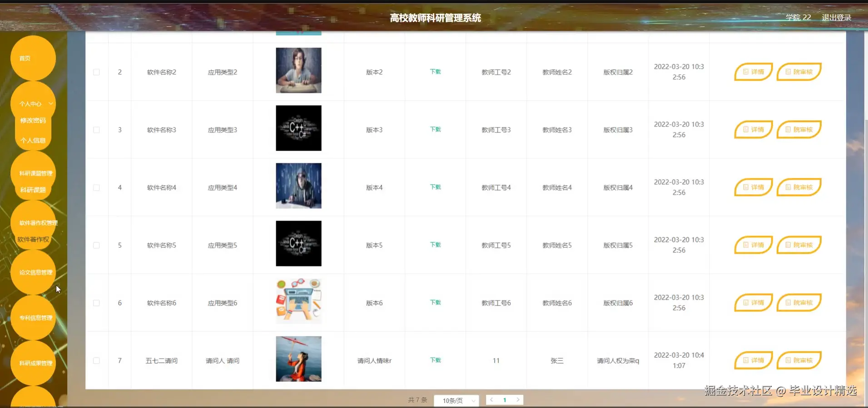Screen dimensions: 868x408
Task: Open 科研成果管理 sidebar menu
Action: [33, 363]
